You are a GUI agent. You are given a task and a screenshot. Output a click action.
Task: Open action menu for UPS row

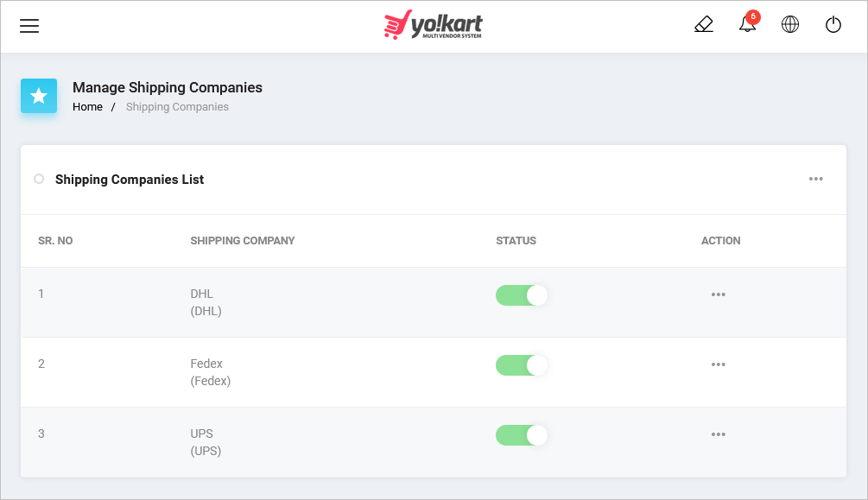tap(718, 434)
